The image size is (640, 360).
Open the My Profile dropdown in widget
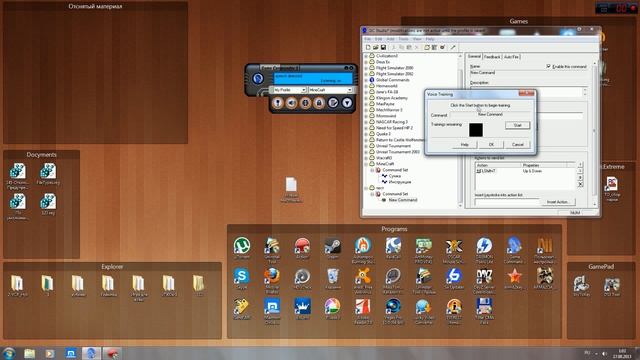(289, 90)
